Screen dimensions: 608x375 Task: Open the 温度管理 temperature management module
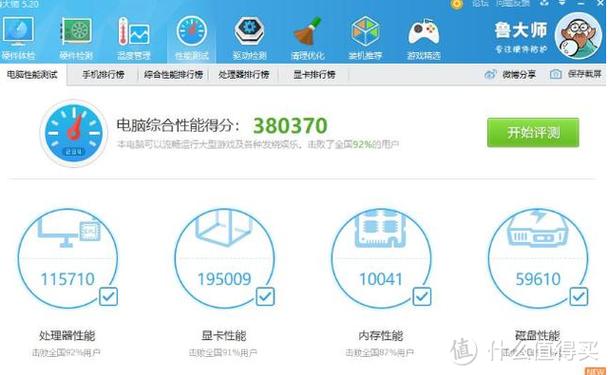(134, 38)
